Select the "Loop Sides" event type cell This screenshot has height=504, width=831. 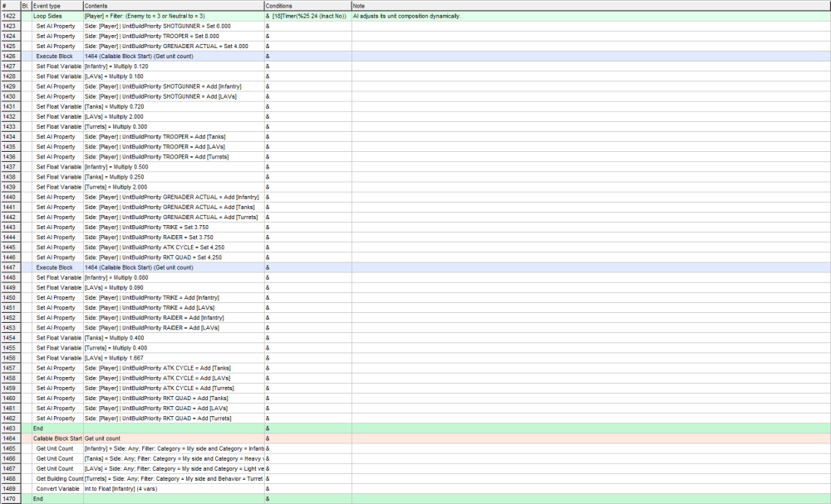tap(57, 16)
